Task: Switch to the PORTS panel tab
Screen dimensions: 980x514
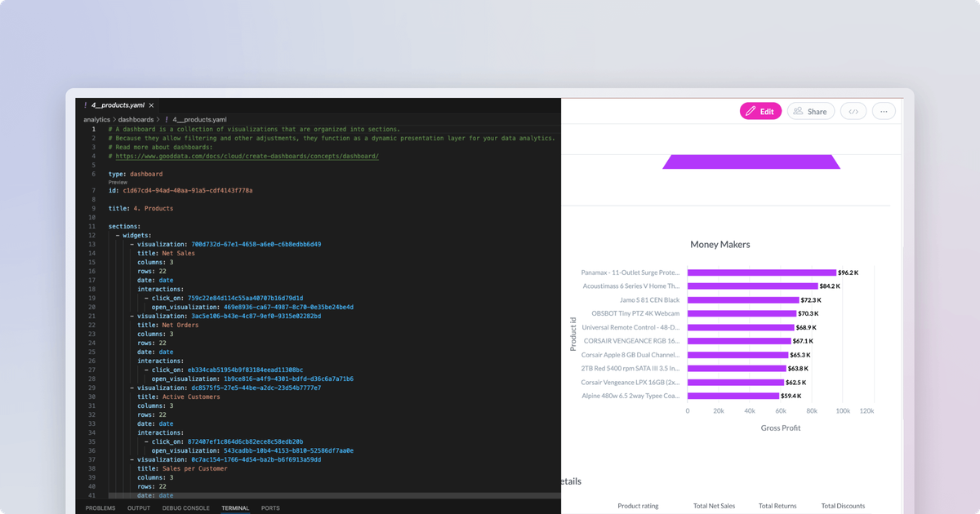Action: 270,507
